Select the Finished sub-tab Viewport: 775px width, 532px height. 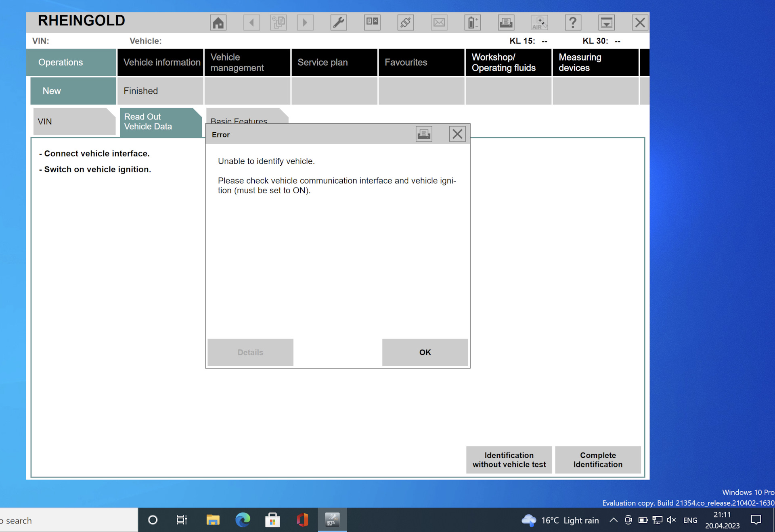[160, 91]
